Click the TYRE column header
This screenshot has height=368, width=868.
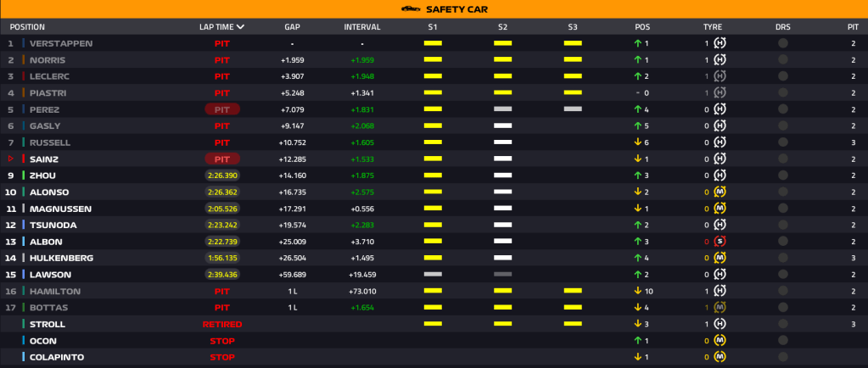pos(713,26)
